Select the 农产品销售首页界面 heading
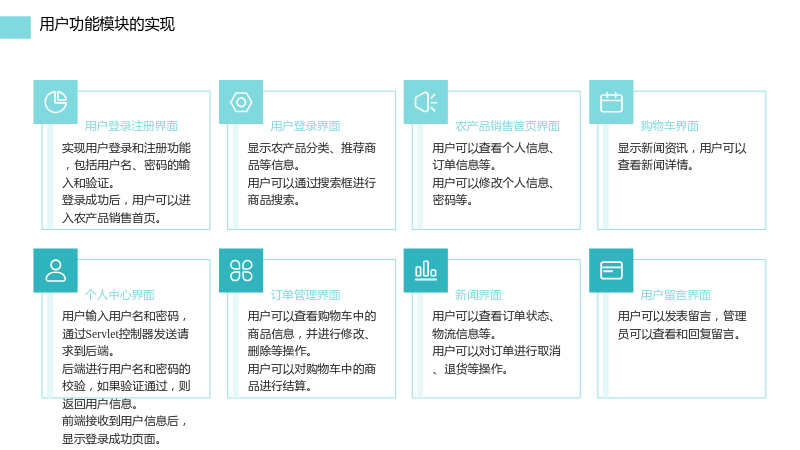800x450 pixels. [507, 126]
